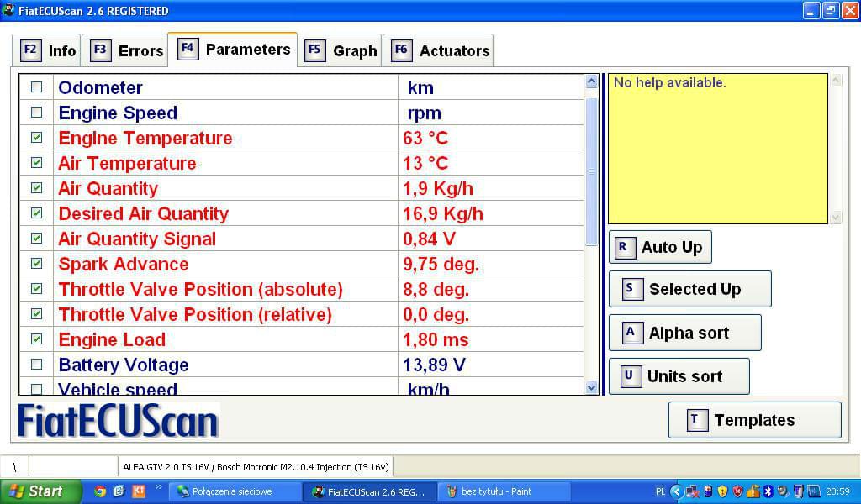Click the FiatECUScan 2.6 taskbar button

(x=370, y=491)
